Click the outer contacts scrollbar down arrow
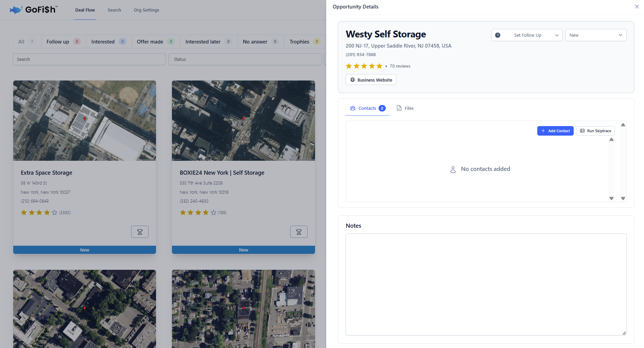 pyautogui.click(x=623, y=198)
